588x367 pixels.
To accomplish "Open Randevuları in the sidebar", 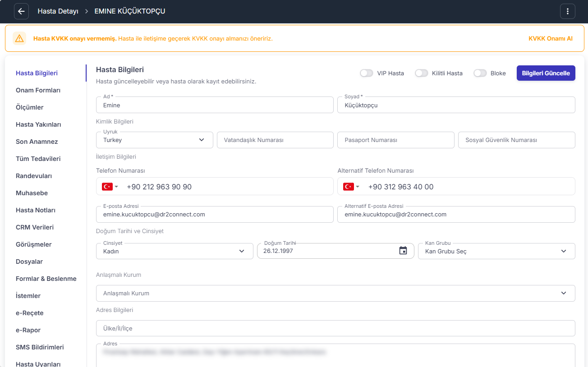I will [34, 176].
